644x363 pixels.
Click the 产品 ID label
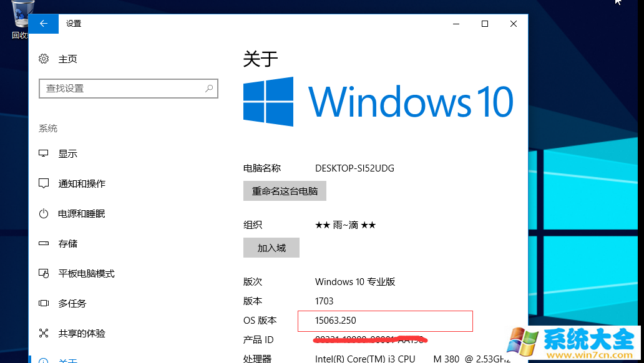coord(258,340)
